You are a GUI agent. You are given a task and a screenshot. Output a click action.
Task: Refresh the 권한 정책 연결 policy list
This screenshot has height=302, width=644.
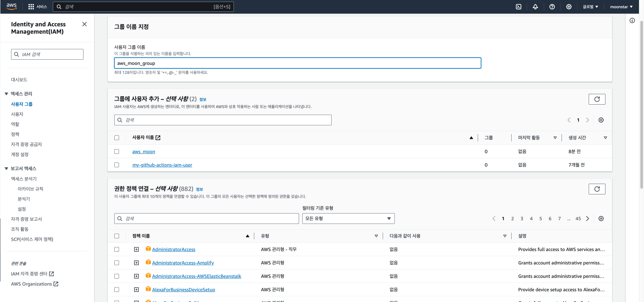pos(597,189)
